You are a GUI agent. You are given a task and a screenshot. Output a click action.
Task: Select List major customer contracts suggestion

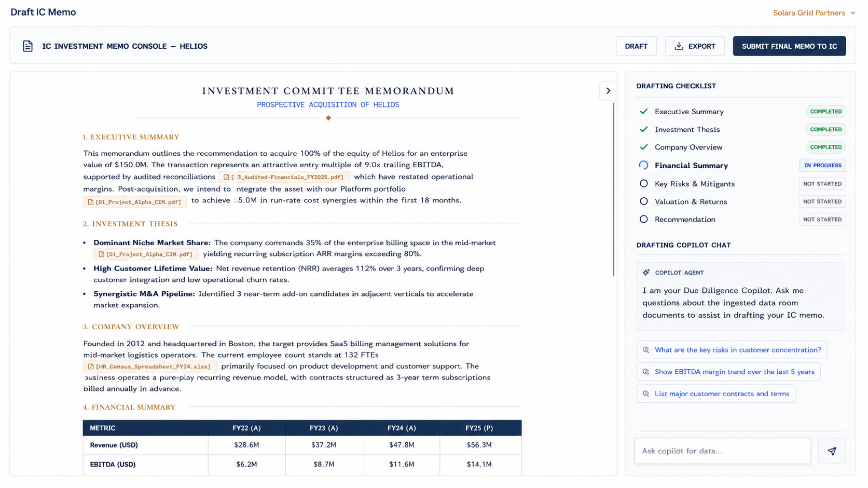pos(716,394)
